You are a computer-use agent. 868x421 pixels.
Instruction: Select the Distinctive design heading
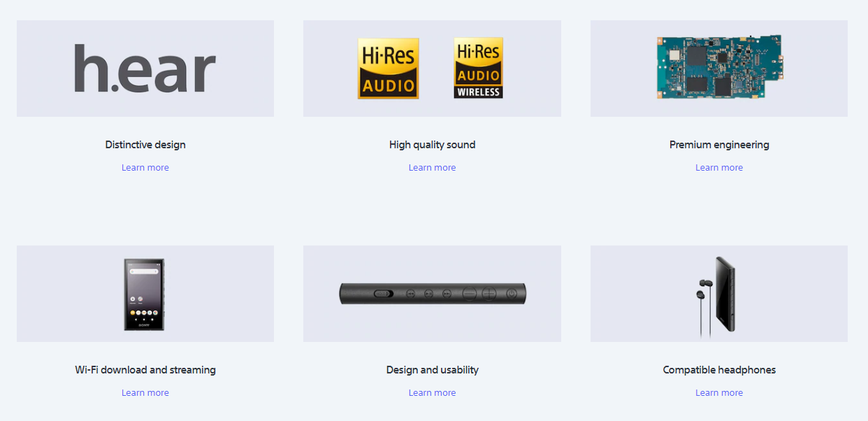tap(145, 145)
